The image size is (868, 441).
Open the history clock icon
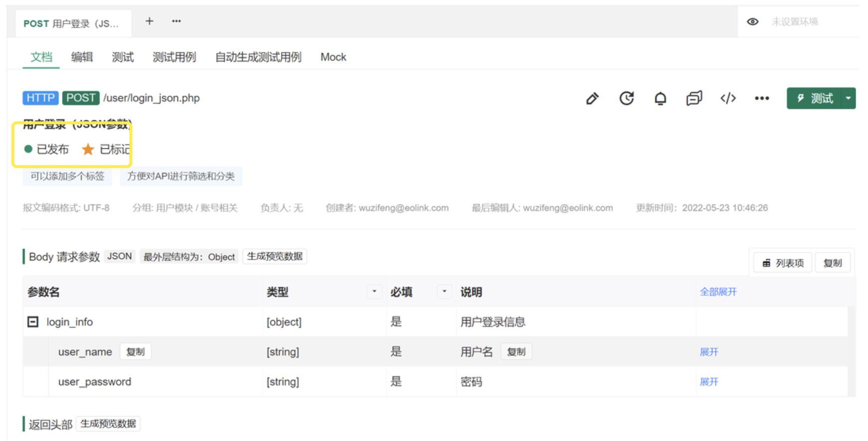[x=626, y=99]
